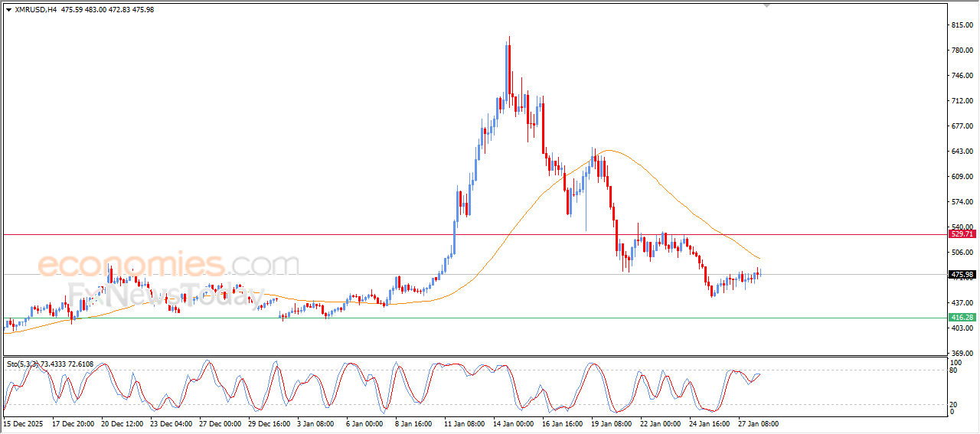Click the gray chart shift triangle marker
Image resolution: width=980 pixels, height=434 pixels.
[766, 5]
